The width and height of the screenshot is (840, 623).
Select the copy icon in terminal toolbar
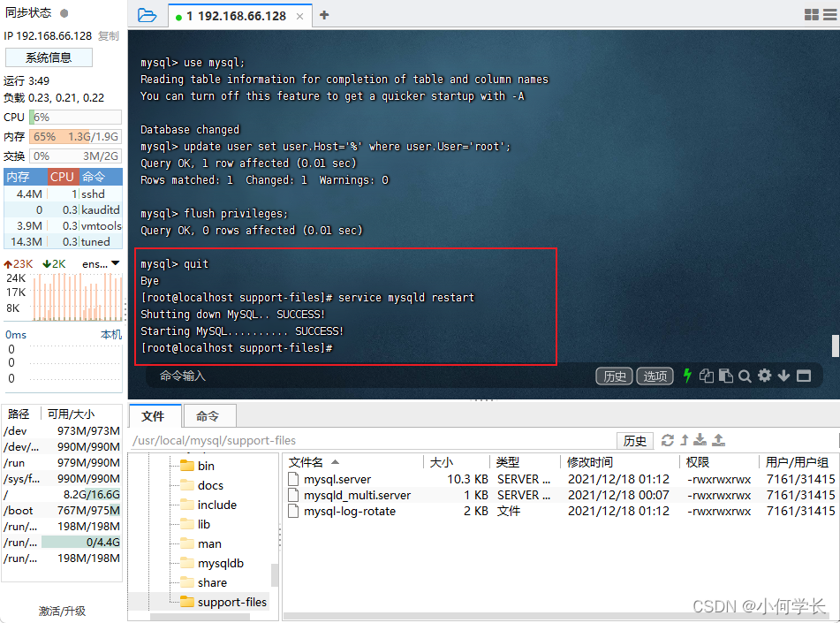coord(708,376)
